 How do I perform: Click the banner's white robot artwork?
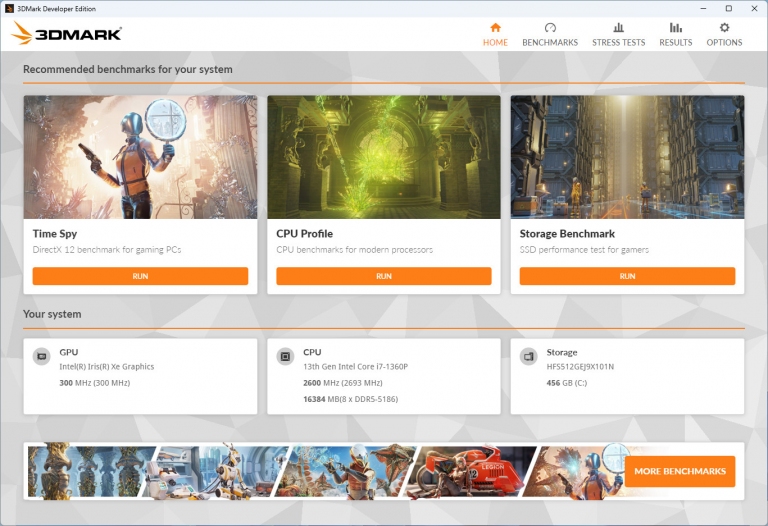tap(216, 471)
